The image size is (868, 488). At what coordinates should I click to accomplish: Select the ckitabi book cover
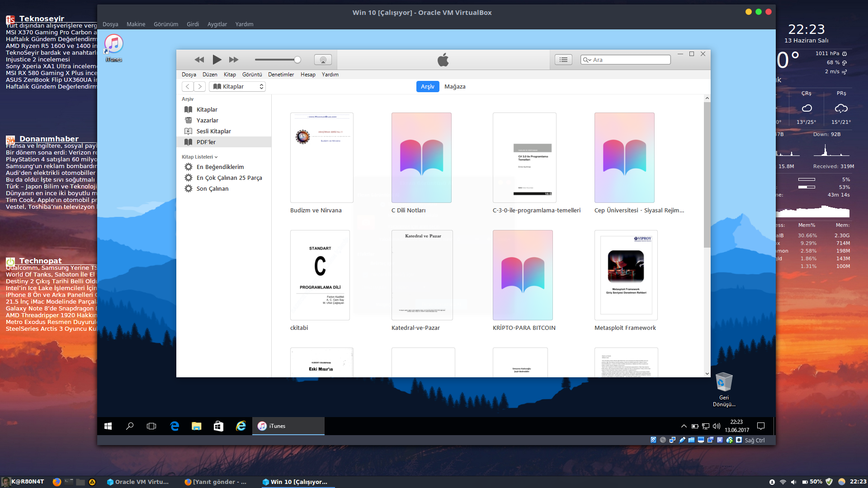click(x=320, y=275)
